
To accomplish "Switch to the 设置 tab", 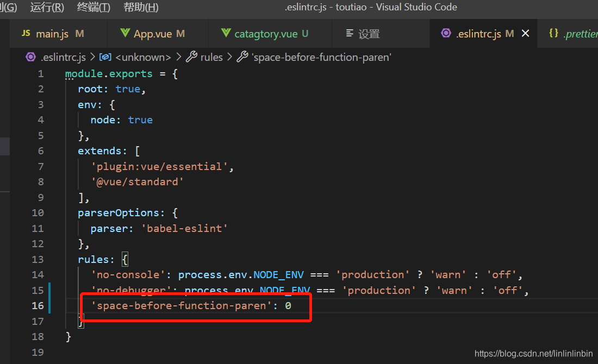I will click(x=381, y=34).
